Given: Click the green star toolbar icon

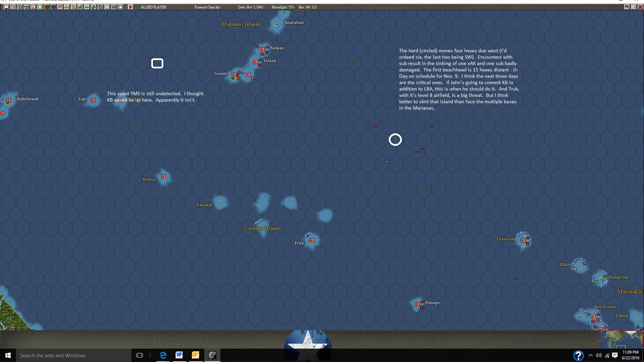Looking at the screenshot, I should pyautogui.click(x=40, y=7).
